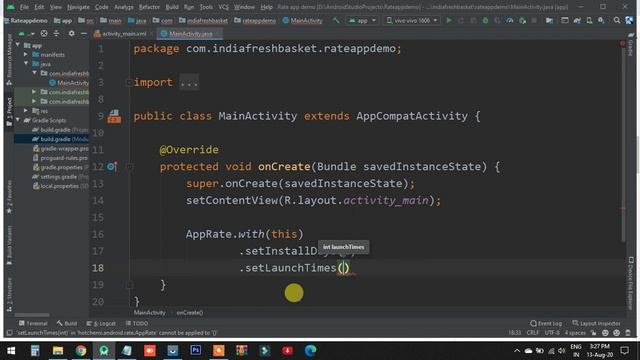Click the override gutter icon on line 12

tap(112, 167)
